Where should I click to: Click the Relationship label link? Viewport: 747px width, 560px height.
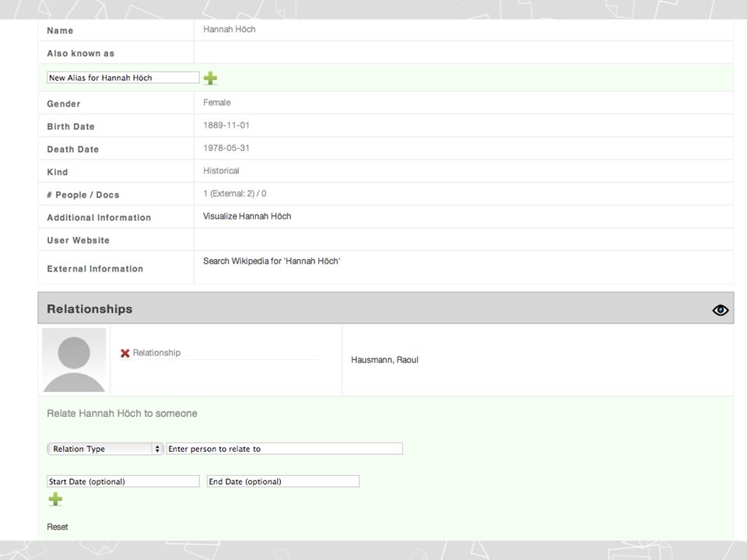coord(156,353)
